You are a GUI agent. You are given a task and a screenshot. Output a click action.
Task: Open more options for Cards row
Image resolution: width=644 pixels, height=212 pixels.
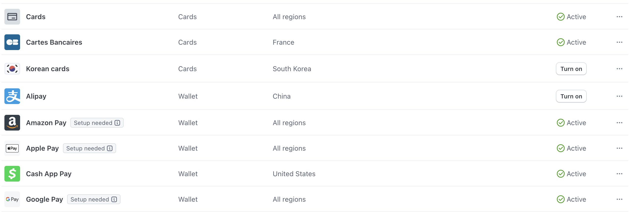(x=619, y=17)
